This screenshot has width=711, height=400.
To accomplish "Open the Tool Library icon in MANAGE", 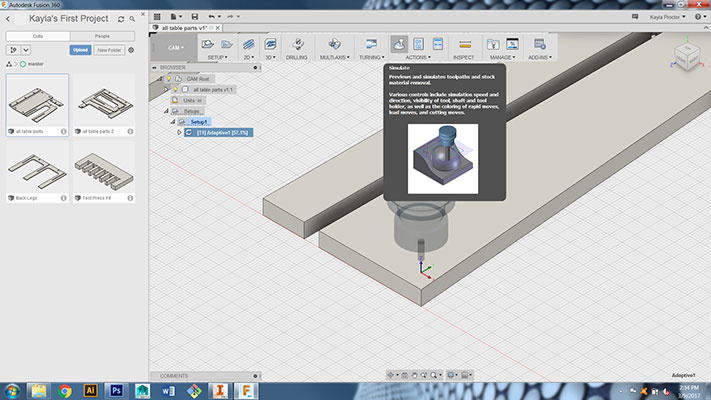I will [493, 44].
